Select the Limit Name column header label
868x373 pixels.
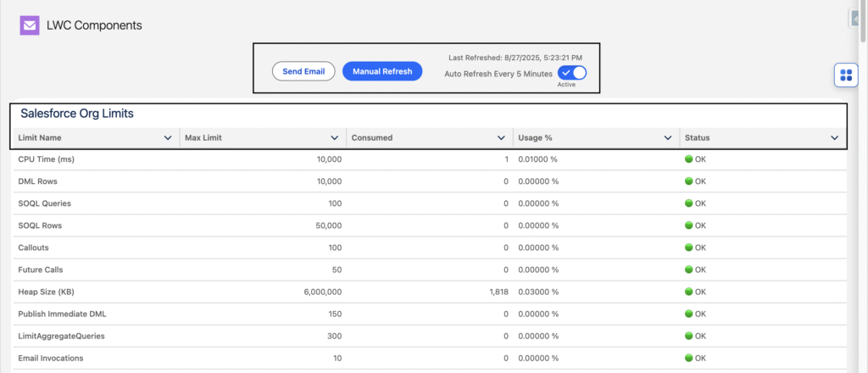40,138
